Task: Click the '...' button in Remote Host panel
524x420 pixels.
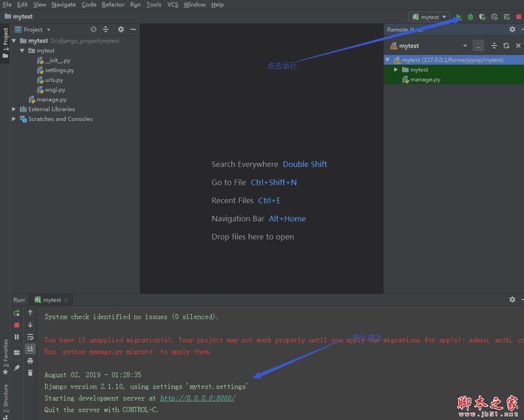Action: 478,46
